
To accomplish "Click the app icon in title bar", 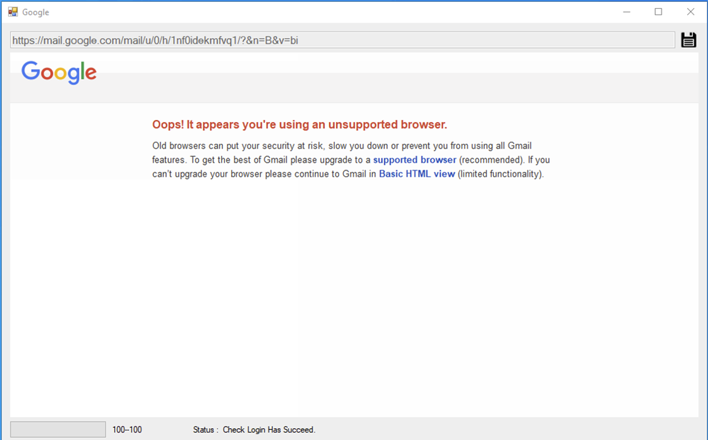I will 13,12.
